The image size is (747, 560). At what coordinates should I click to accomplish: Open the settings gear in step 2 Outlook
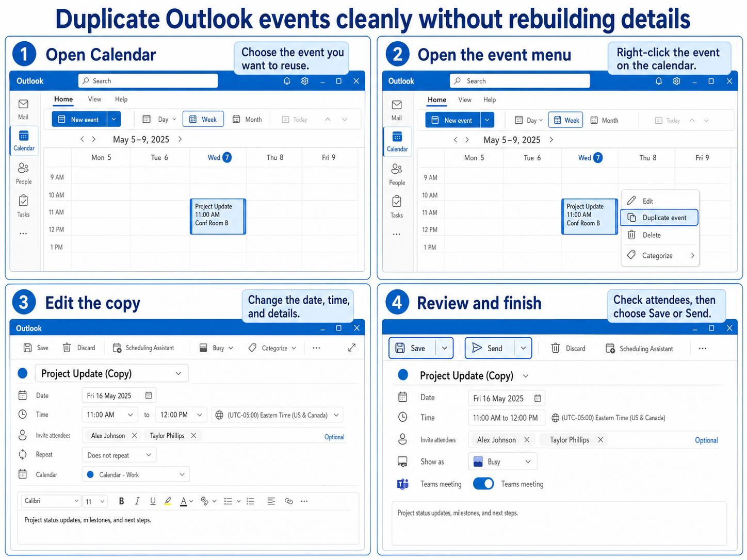tap(676, 81)
